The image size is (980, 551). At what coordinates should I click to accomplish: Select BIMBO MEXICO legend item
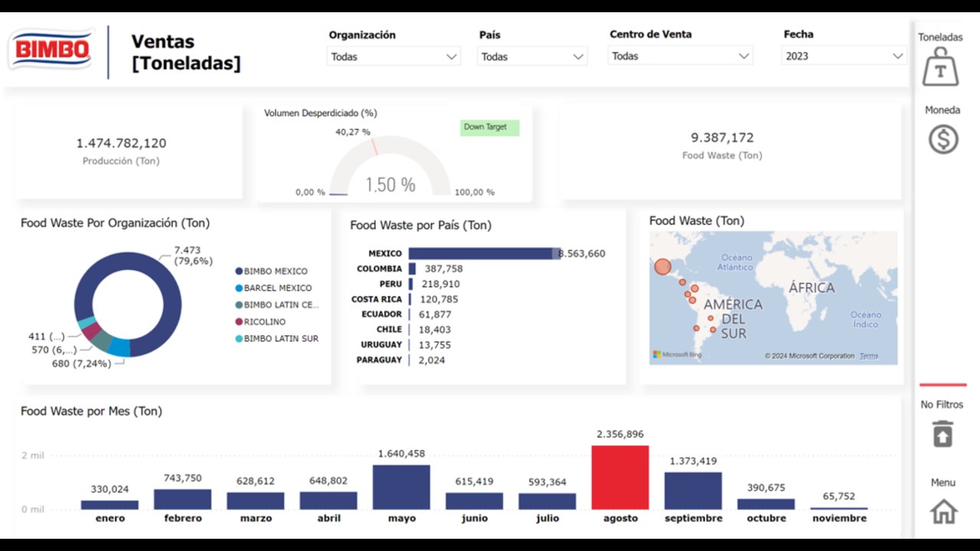click(271, 271)
